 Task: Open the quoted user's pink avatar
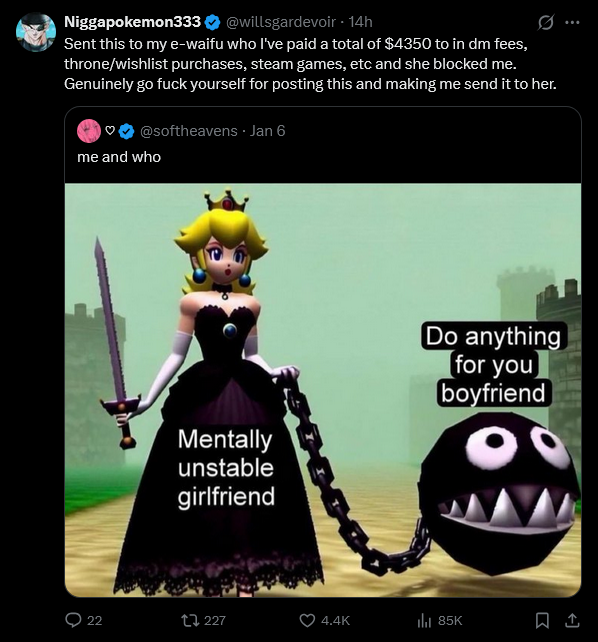point(89,131)
